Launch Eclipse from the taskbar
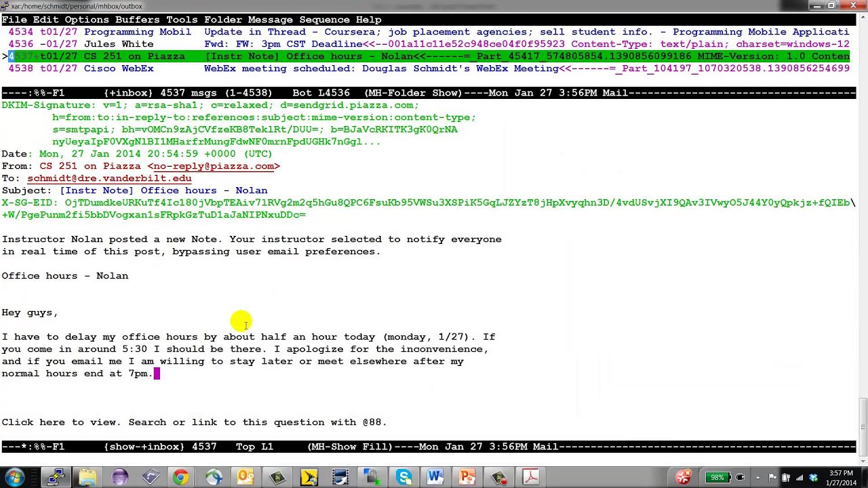 coord(119,477)
